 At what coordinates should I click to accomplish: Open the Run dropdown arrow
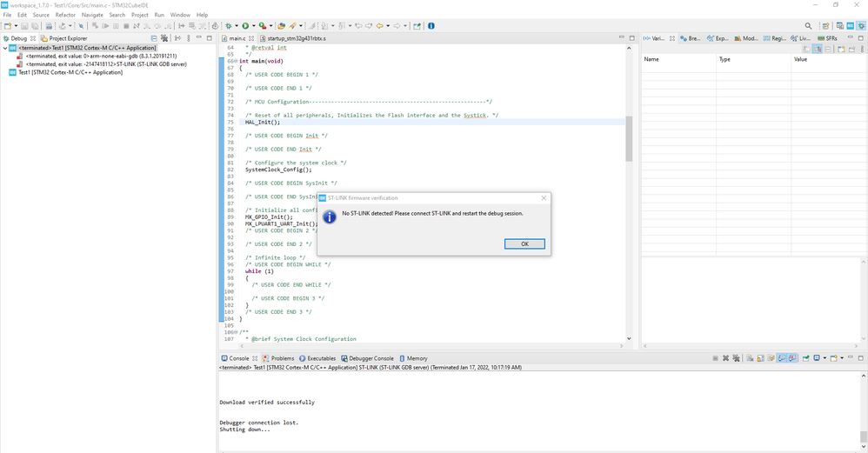pos(254,26)
